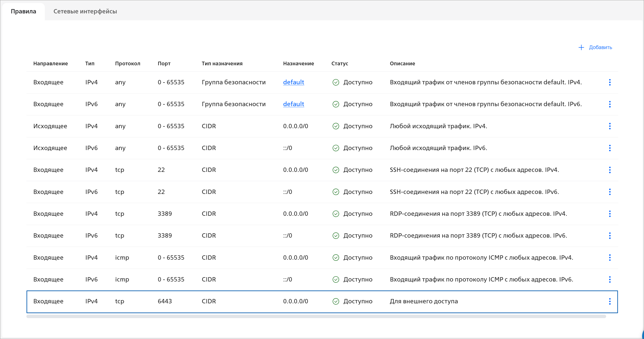Open default link in IPv6 security group row
The image size is (644, 339).
click(x=293, y=104)
